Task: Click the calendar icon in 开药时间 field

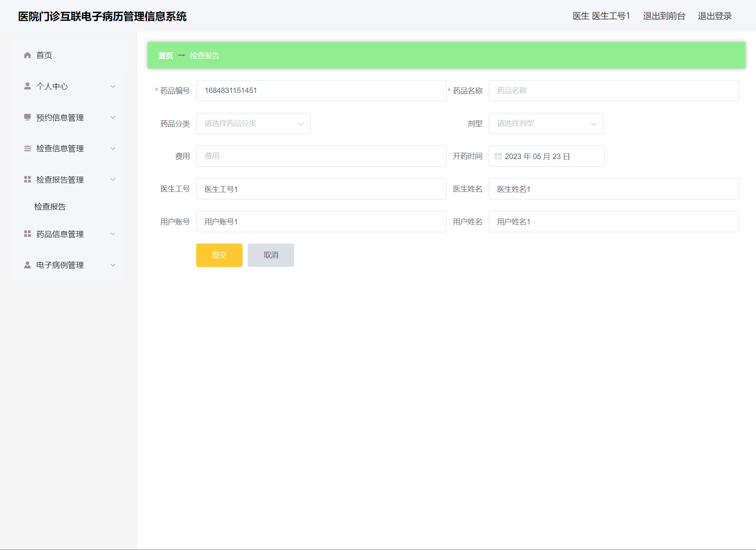Action: (x=498, y=156)
